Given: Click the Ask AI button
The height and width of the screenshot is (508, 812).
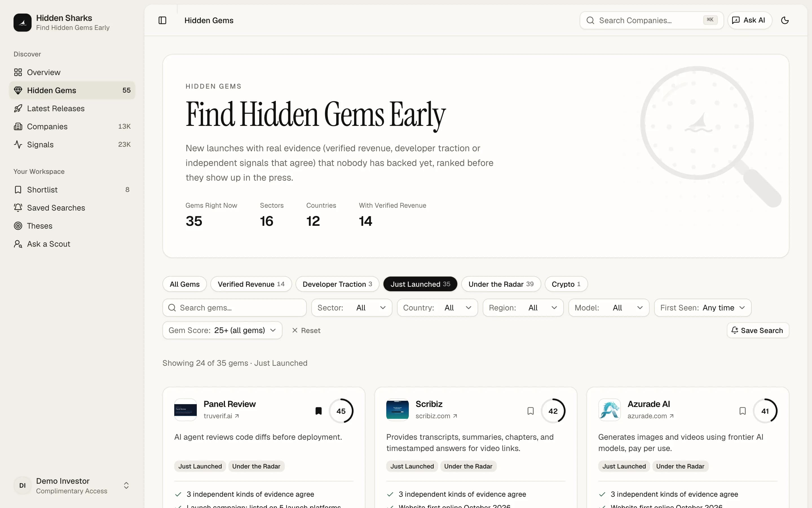Looking at the screenshot, I should [750, 21].
